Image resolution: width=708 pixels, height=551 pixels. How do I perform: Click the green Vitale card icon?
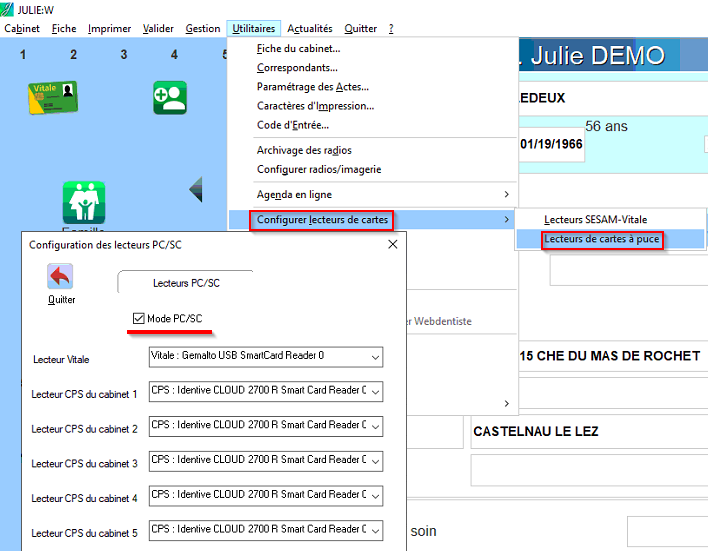[x=53, y=98]
